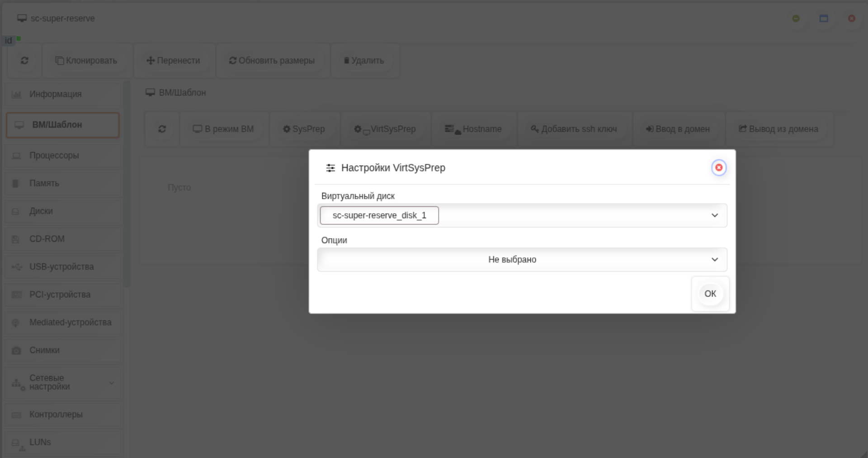Click the monitor icon beside sc-super-reserve title
868x458 pixels.
(22, 18)
